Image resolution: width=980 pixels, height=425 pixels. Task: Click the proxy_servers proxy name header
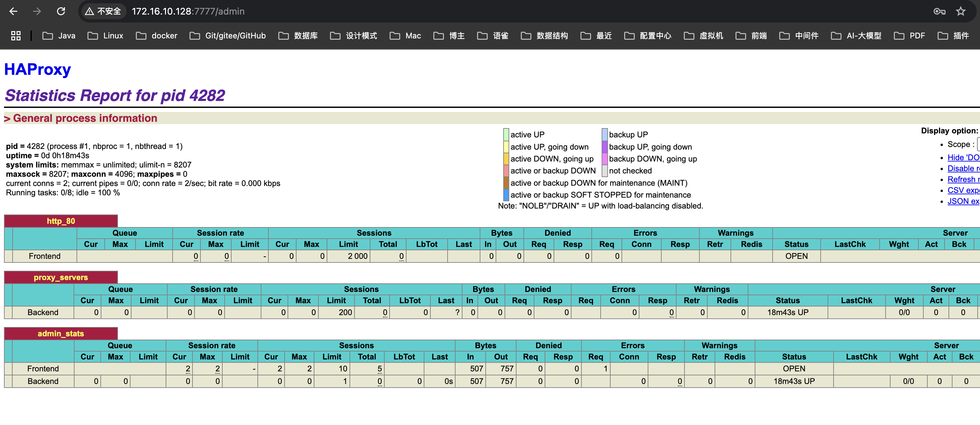tap(61, 277)
